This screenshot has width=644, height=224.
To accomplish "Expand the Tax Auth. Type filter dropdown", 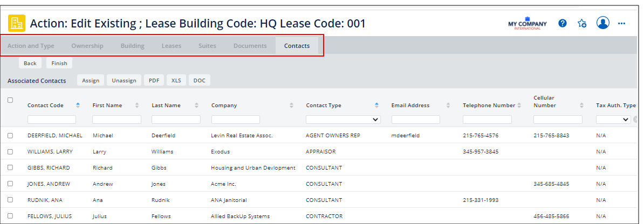I will (x=613, y=120).
